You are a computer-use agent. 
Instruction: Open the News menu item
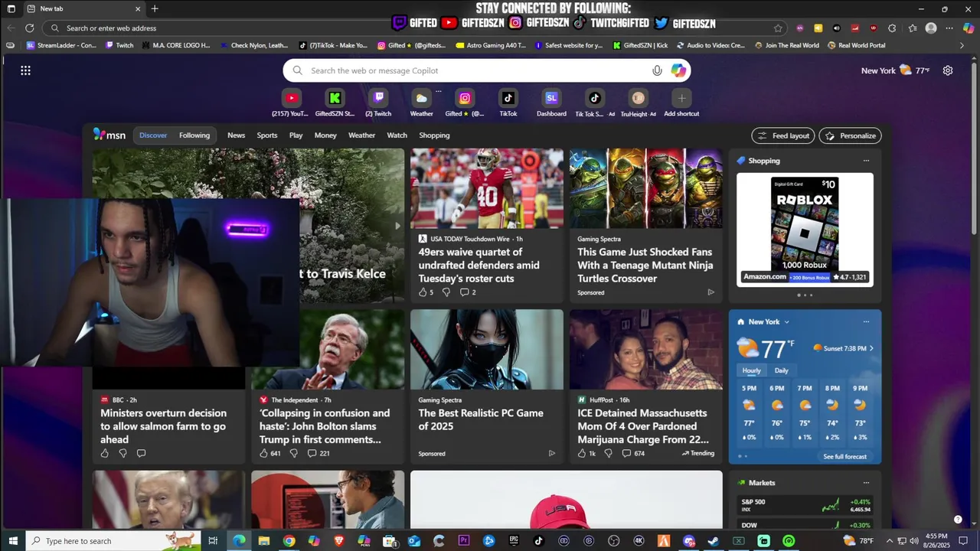tap(236, 135)
